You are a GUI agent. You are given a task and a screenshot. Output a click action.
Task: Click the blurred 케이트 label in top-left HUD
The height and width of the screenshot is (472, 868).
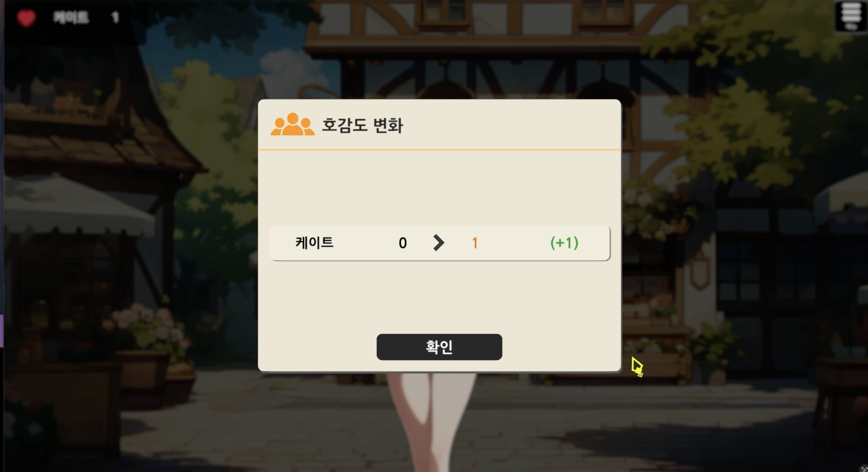coord(71,17)
